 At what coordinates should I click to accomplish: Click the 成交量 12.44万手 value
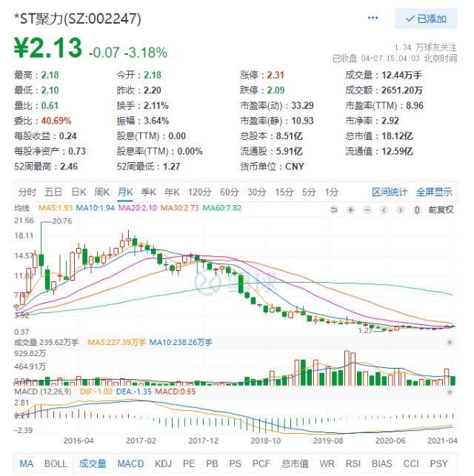coord(401,75)
